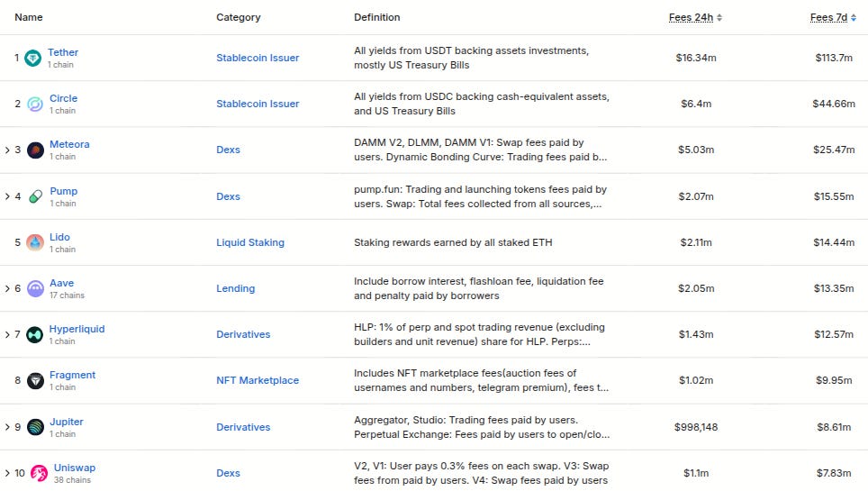Click the Definition column header
Image resolution: width=868 pixels, height=491 pixels.
[377, 17]
